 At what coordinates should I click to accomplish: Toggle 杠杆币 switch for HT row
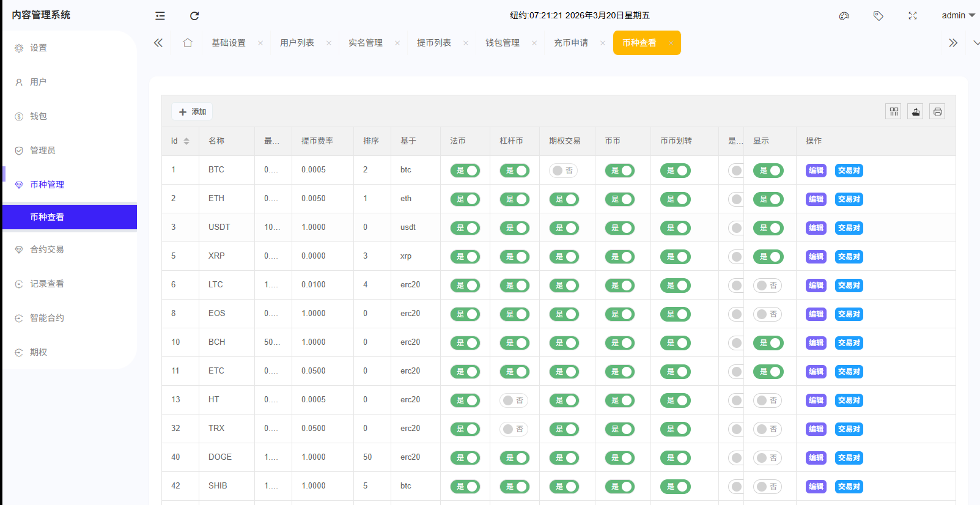click(514, 400)
